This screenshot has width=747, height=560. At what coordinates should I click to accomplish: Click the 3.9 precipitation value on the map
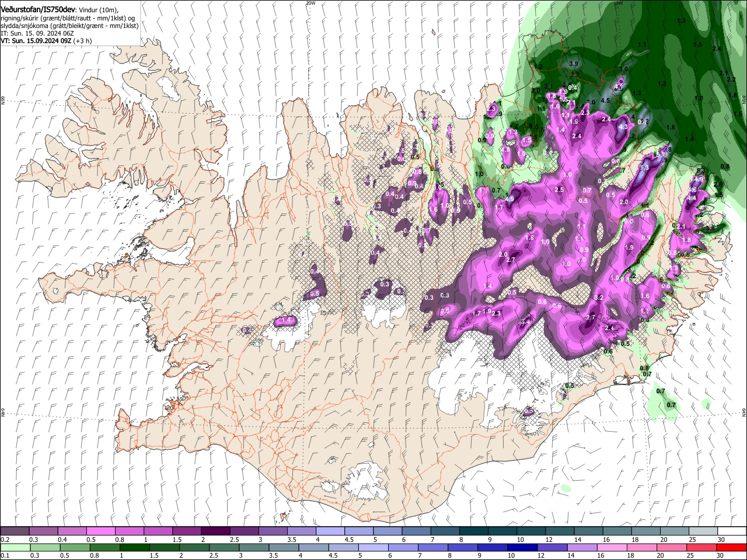(x=573, y=64)
